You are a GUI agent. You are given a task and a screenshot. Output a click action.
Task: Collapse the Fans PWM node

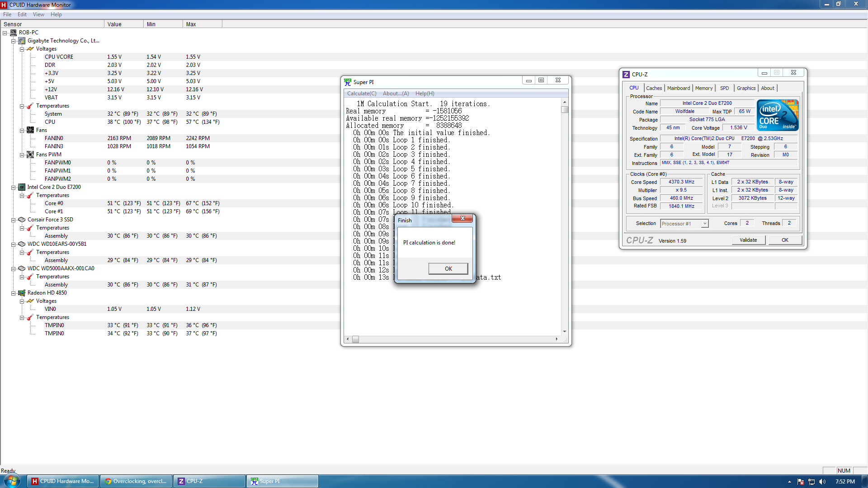[22, 155]
